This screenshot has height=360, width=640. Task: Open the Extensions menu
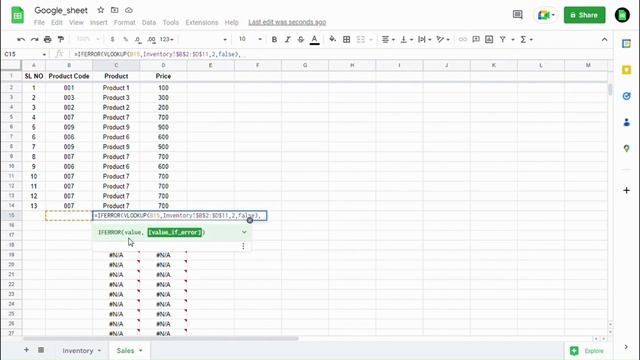coord(202,22)
